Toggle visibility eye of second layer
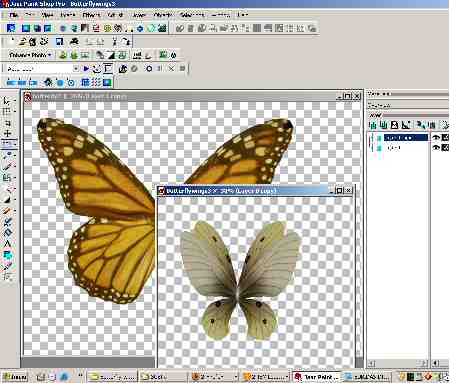The width and height of the screenshot is (449, 383). click(436, 147)
